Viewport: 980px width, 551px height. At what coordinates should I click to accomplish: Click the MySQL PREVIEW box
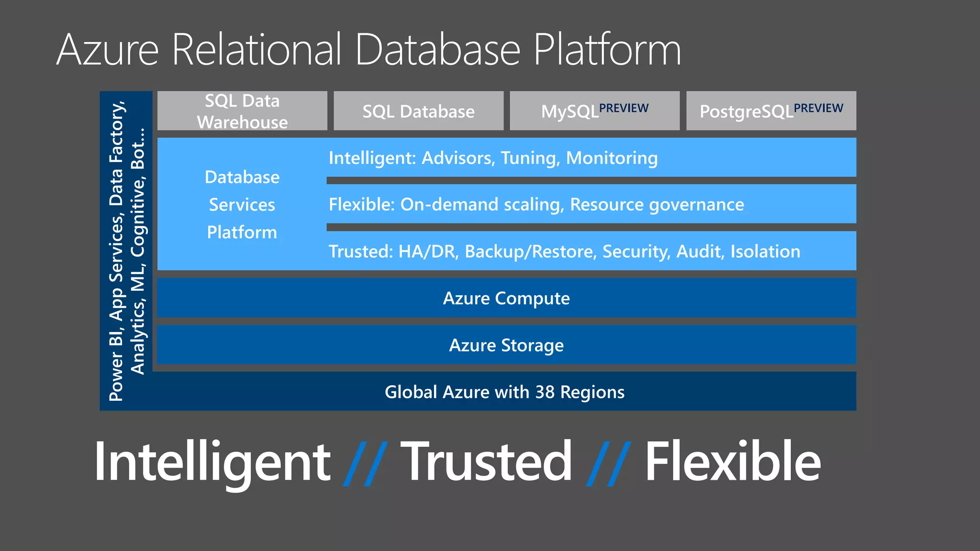[x=595, y=110]
